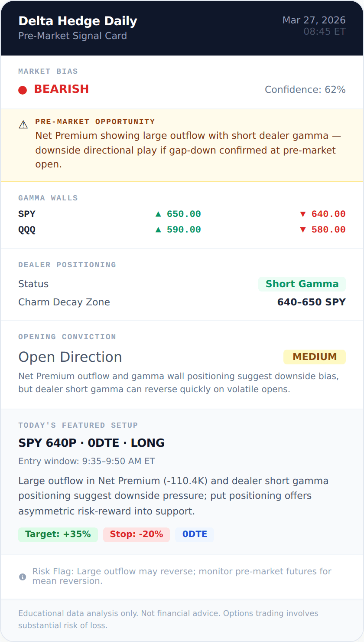This screenshot has height=642, width=364.
Task: Click the QQQ green up-triangle at 590.00
Action: click(x=158, y=229)
